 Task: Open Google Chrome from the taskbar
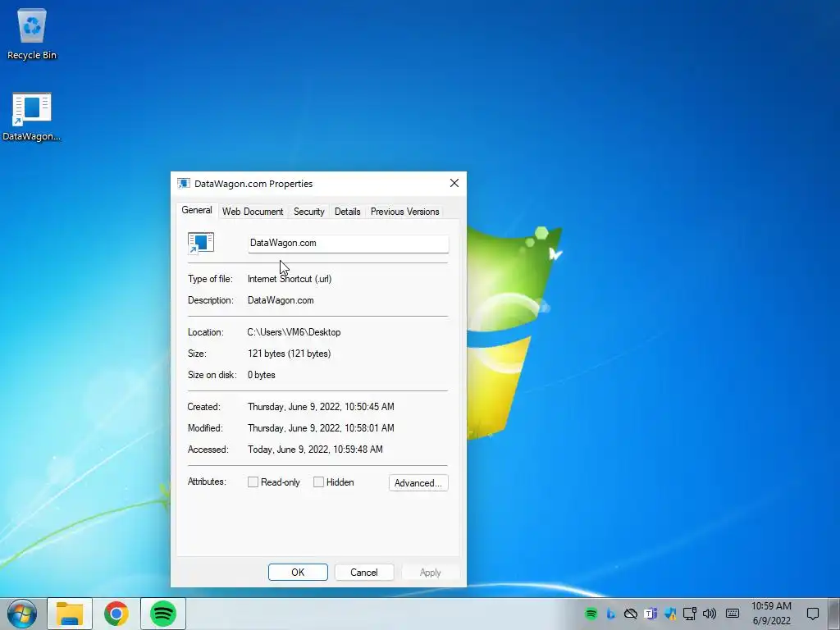[x=116, y=614]
